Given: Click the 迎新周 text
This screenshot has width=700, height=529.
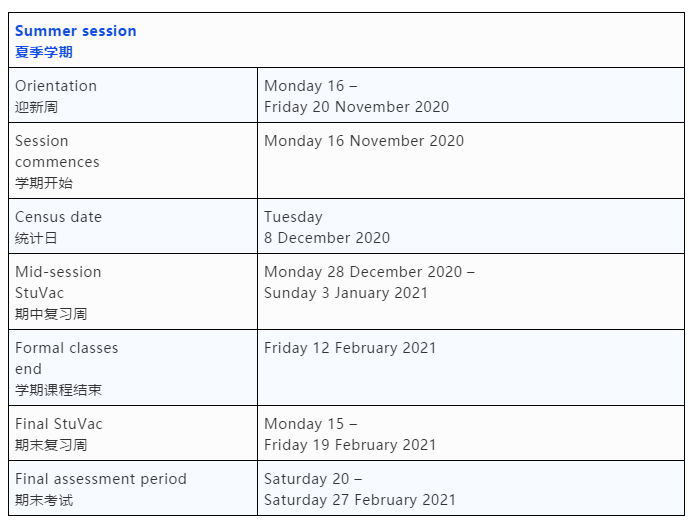Looking at the screenshot, I should (37, 107).
